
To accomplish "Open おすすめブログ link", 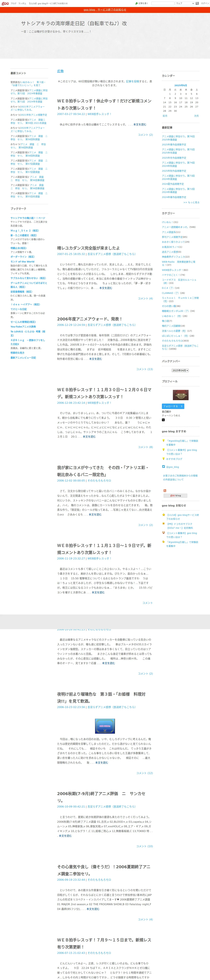I will click(174, 459).
